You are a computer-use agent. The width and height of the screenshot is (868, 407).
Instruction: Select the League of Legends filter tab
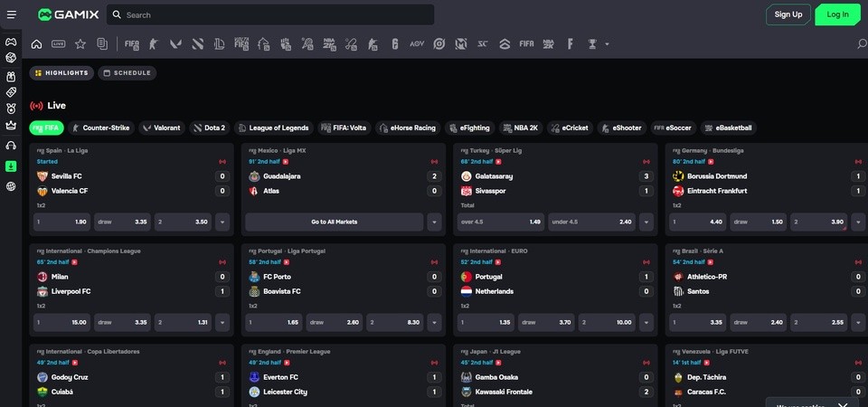point(273,128)
